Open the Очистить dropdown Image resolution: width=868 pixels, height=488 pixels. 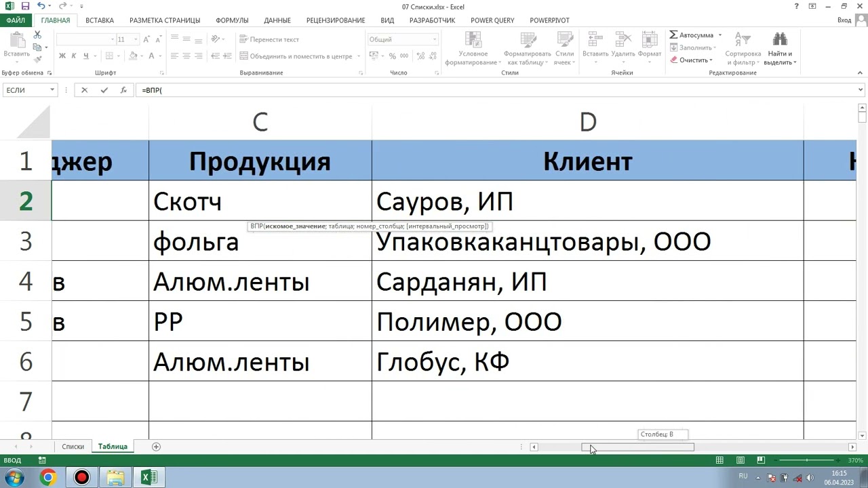pos(692,60)
